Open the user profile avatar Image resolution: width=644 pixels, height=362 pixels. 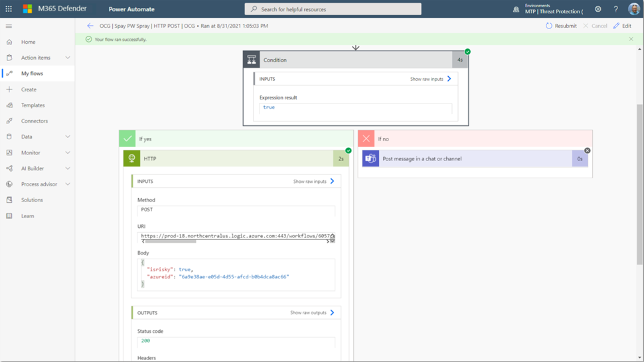point(634,9)
